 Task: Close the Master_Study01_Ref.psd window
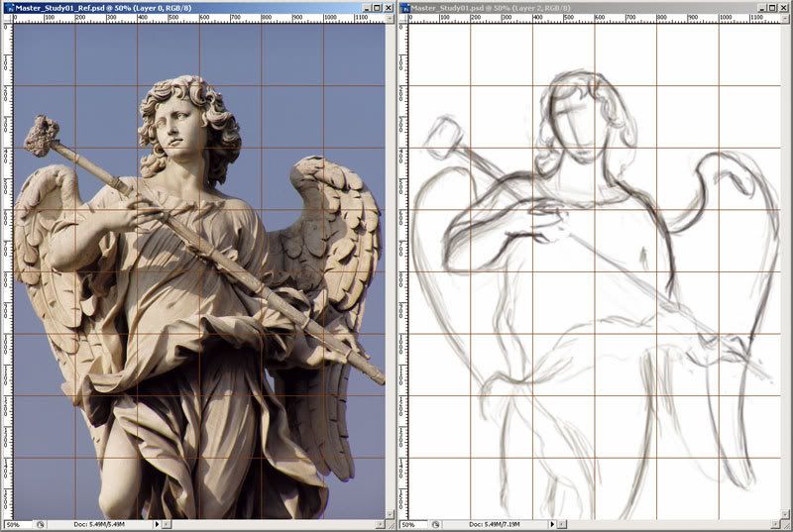pyautogui.click(x=389, y=8)
